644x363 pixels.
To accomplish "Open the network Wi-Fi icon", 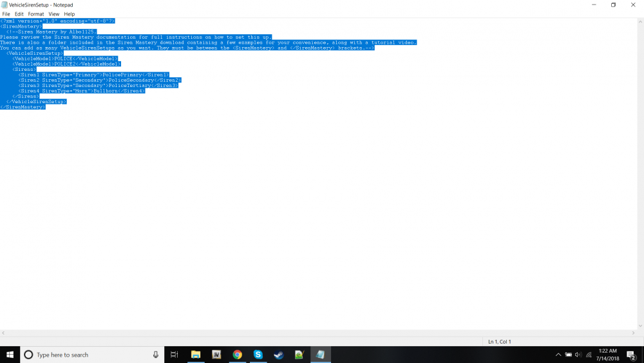I will point(589,355).
